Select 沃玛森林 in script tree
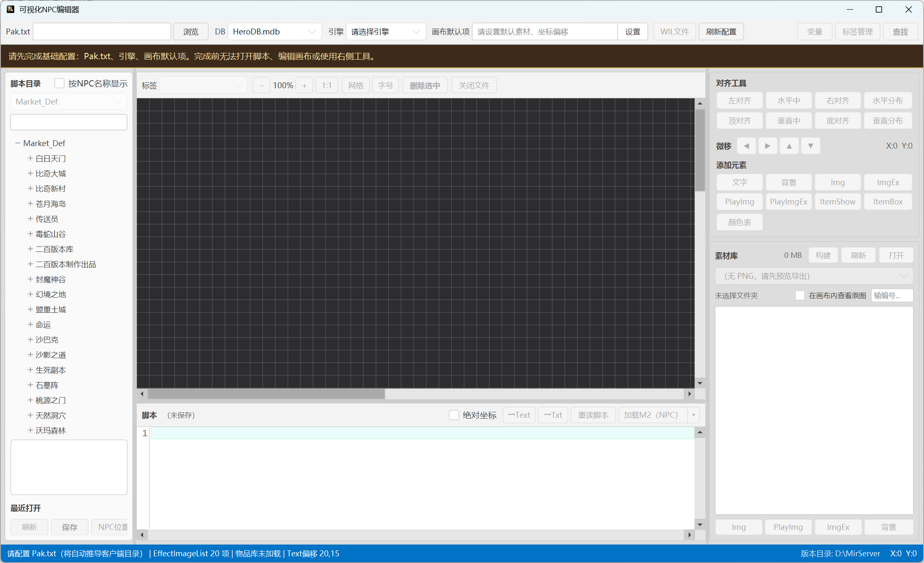This screenshot has height=563, width=924. pyautogui.click(x=51, y=430)
